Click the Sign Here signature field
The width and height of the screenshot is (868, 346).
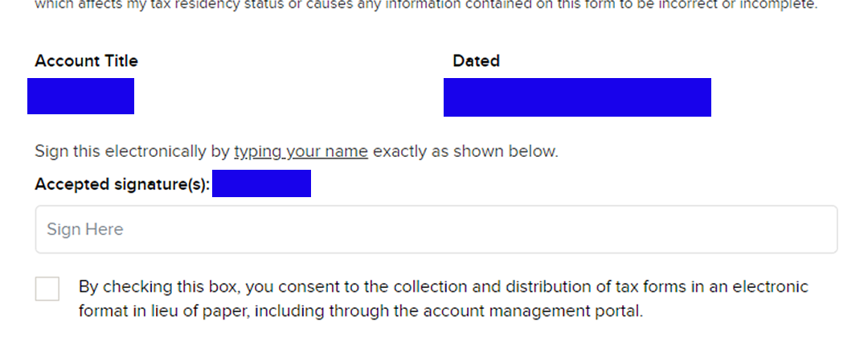click(x=436, y=229)
